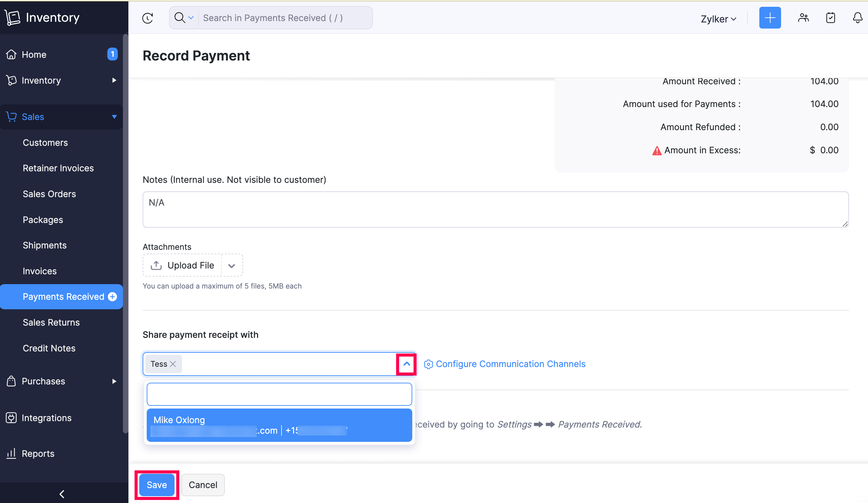The height and width of the screenshot is (503, 868).
Task: Collapse the Sales section in the sidebar
Action: click(x=114, y=117)
